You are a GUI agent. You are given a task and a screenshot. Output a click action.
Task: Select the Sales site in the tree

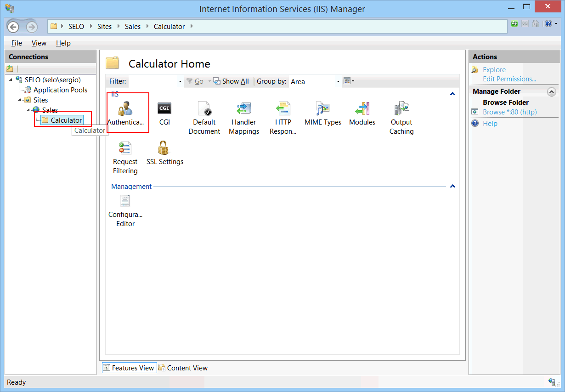(50, 110)
